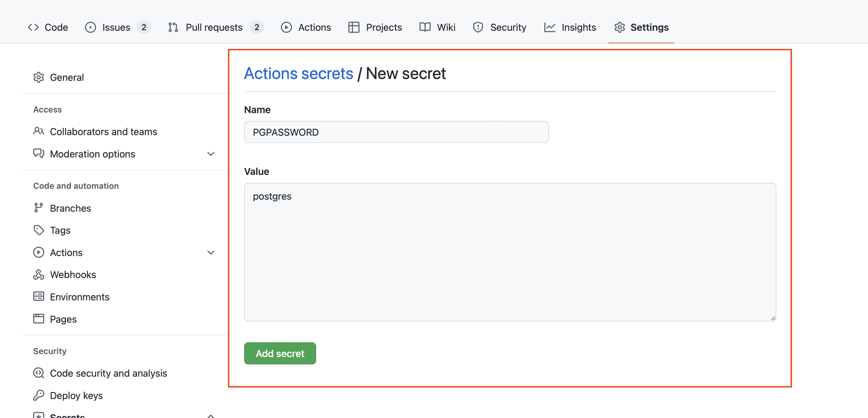Open the Pull requests tab
The height and width of the screenshot is (418, 868).
pos(214,27)
